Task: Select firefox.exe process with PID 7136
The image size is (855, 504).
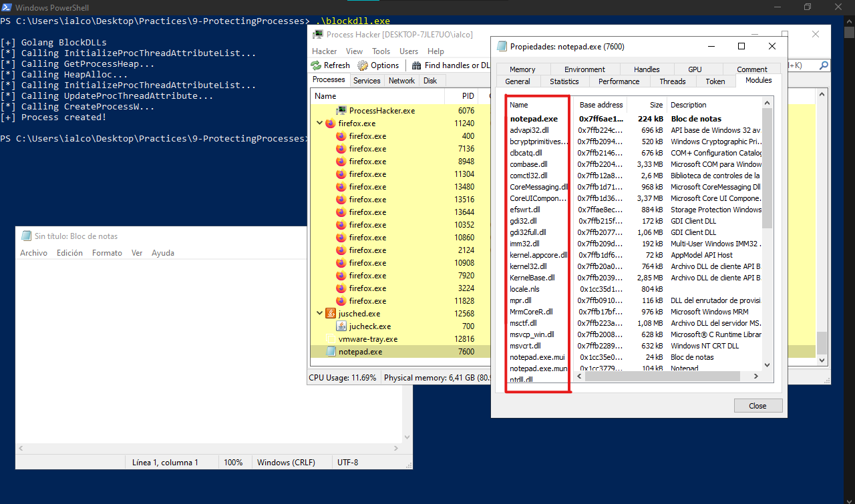Action: 399,149
